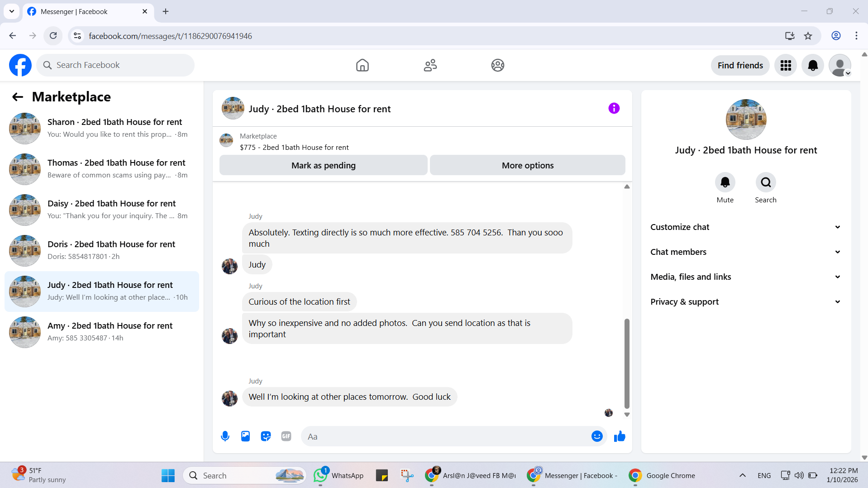Select Judy's 2bed 1bath conversation

[102, 292]
